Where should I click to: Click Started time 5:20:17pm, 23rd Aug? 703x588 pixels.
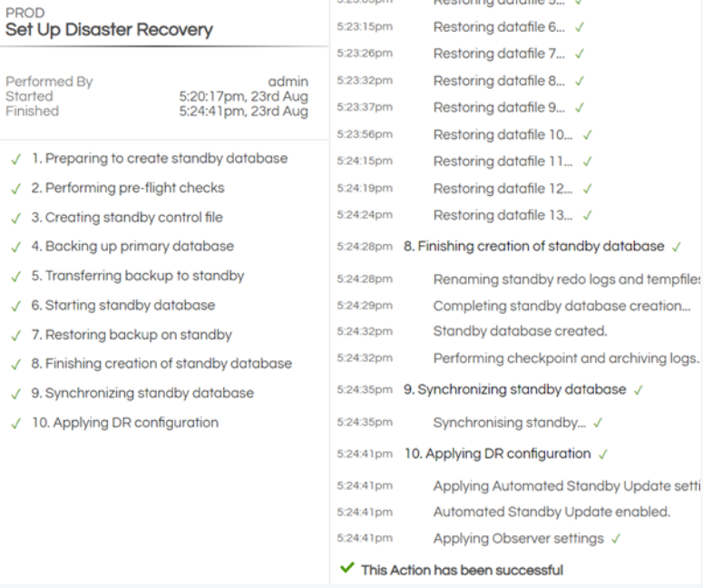click(244, 96)
